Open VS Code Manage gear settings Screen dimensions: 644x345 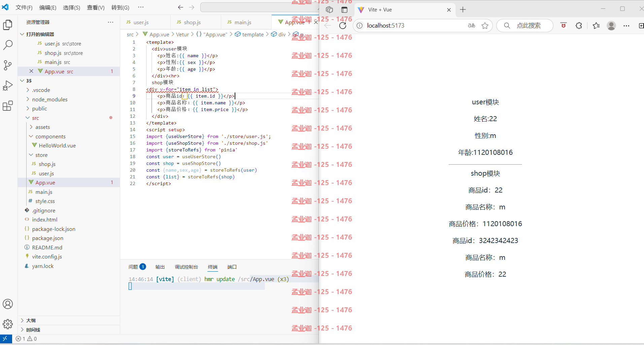tap(8, 324)
